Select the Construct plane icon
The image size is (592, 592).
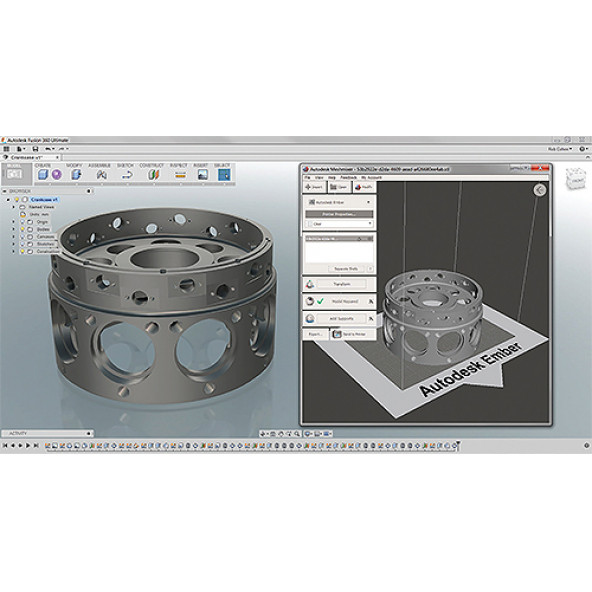coord(153,174)
